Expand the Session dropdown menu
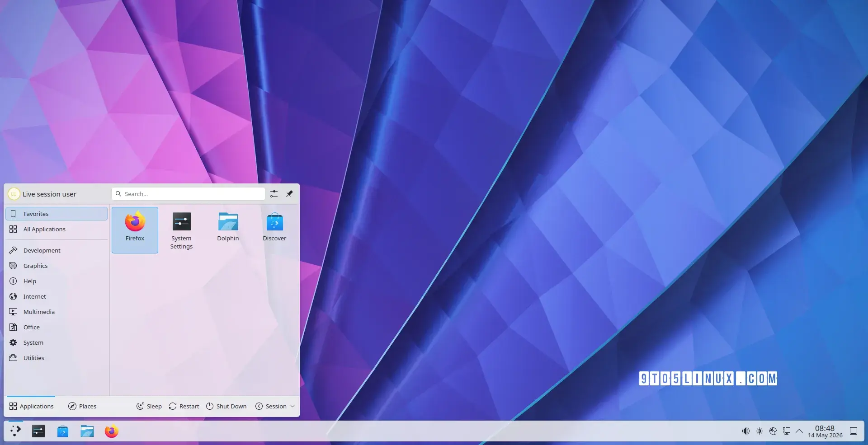Viewport: 868px width, 445px height. [x=275, y=406]
